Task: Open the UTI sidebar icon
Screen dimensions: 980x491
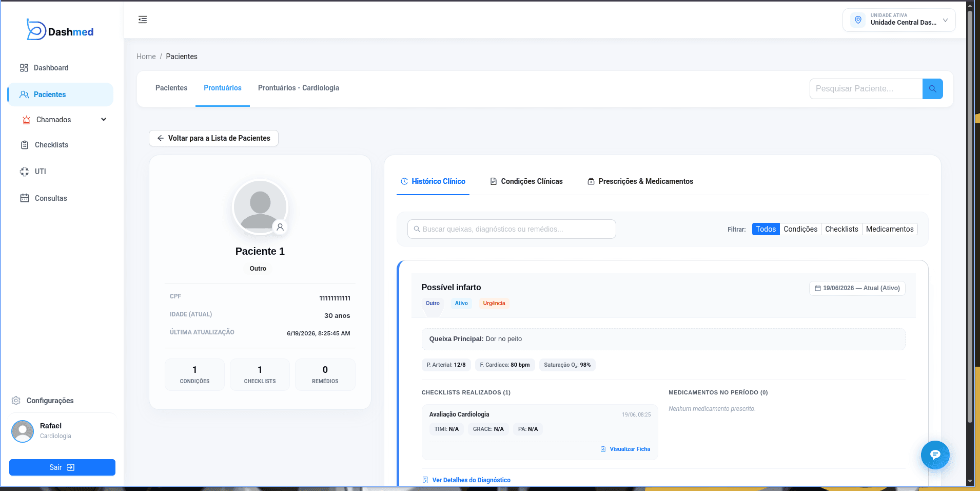Action: [x=25, y=172]
